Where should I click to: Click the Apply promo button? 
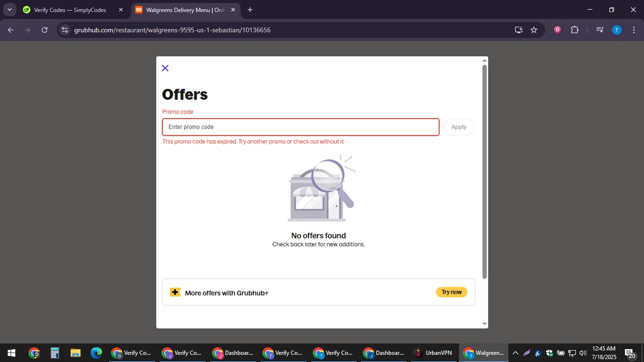[x=459, y=127]
